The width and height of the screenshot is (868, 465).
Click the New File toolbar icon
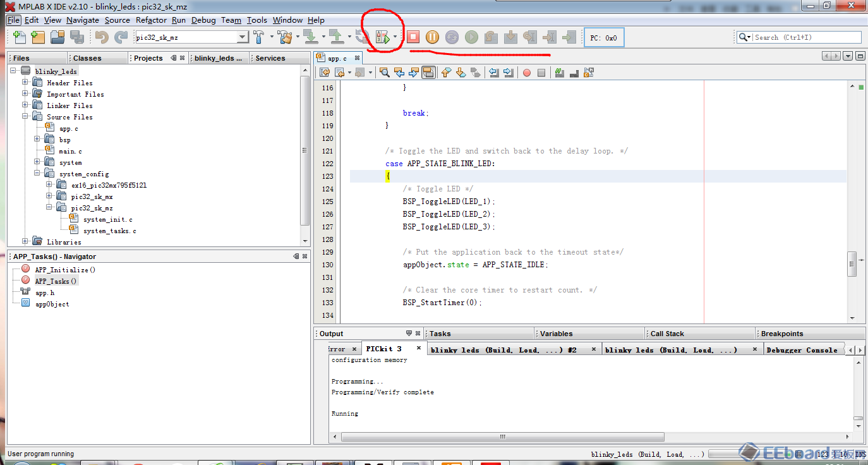[x=19, y=37]
